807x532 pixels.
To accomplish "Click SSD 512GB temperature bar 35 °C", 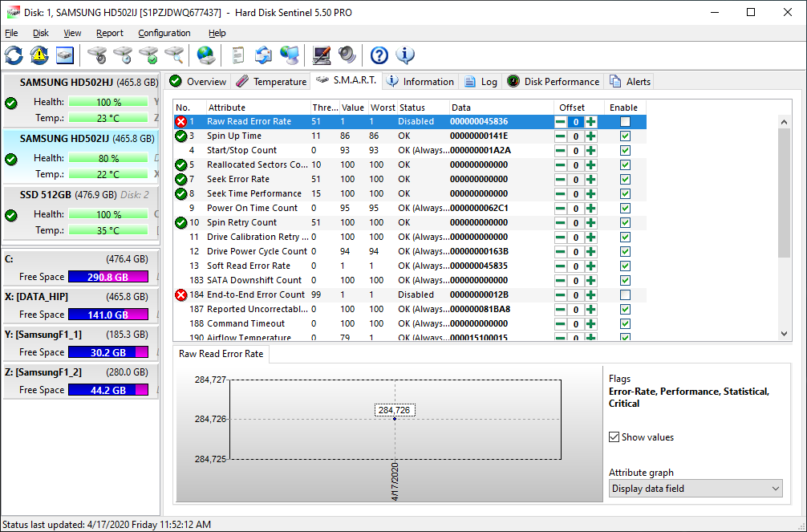I will click(108, 230).
